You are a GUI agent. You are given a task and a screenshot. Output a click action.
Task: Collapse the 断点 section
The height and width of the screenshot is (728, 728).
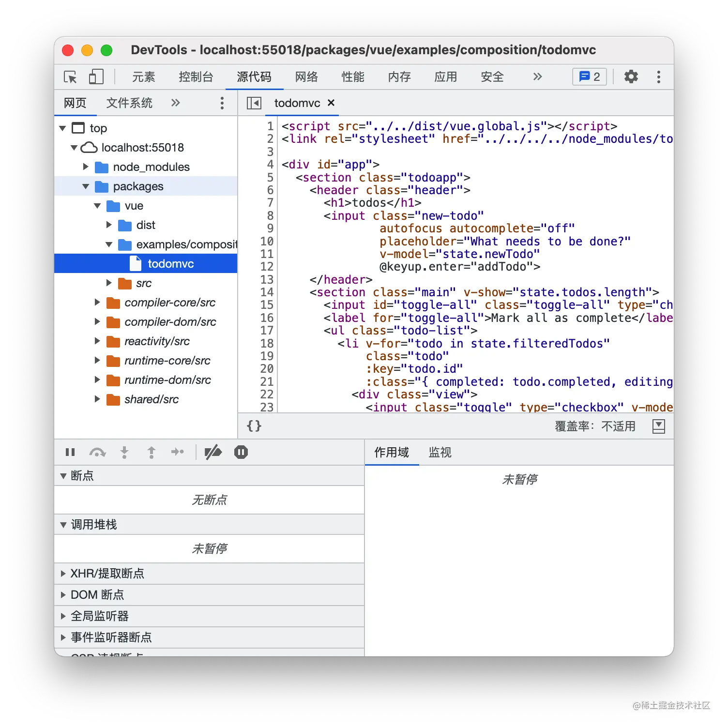(209, 476)
